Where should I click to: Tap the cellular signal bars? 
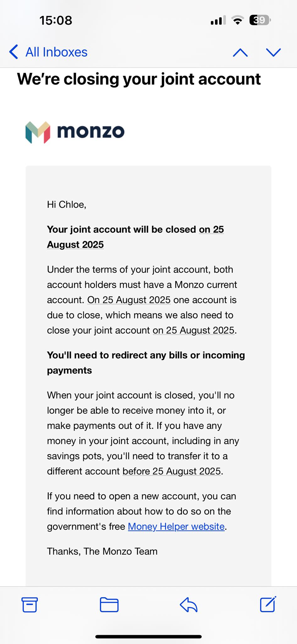pyautogui.click(x=218, y=20)
